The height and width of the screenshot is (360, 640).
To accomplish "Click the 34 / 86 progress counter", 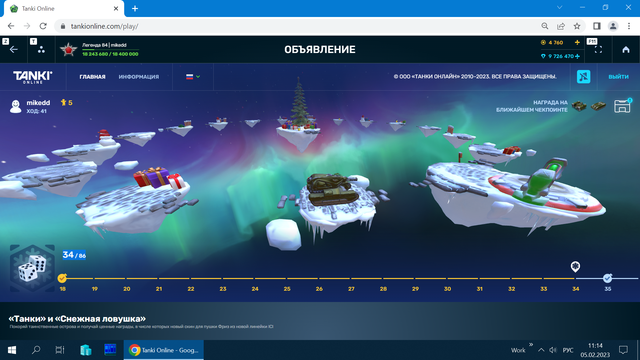I will pyautogui.click(x=74, y=255).
